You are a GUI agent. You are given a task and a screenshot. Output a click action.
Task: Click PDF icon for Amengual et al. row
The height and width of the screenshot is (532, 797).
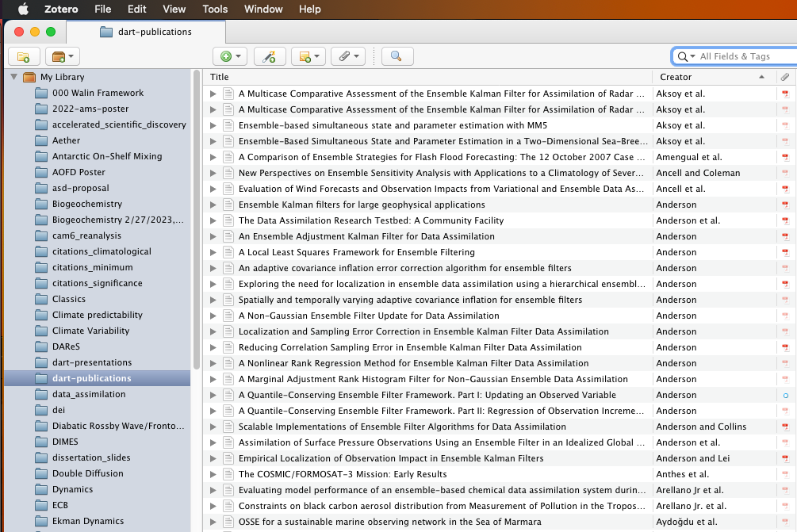[x=784, y=157]
